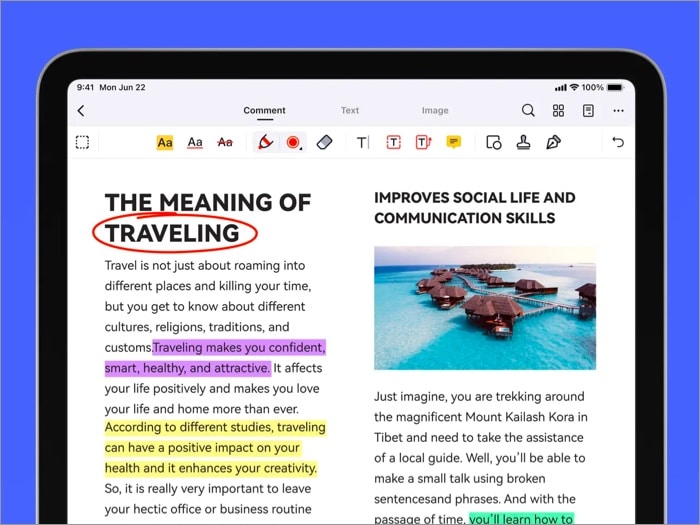Open the bookmarks/outline panel icon

[x=588, y=111]
